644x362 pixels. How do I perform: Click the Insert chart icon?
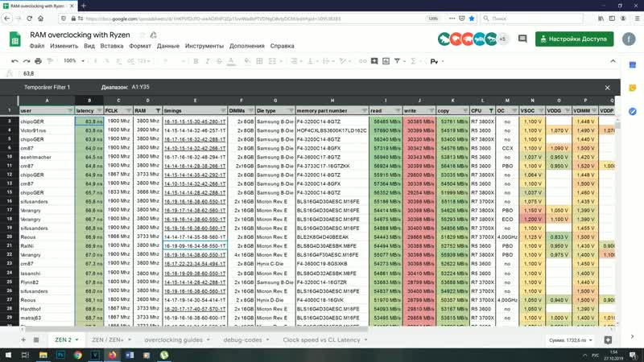(386, 61)
